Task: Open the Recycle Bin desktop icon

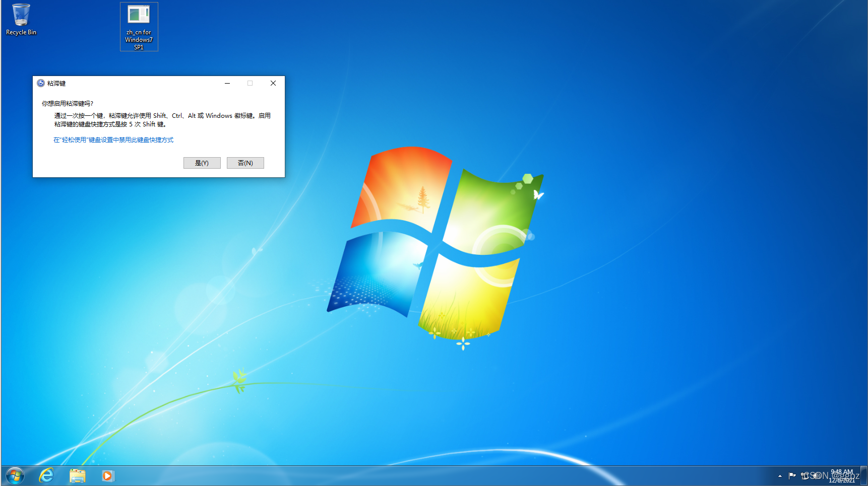Action: point(21,20)
